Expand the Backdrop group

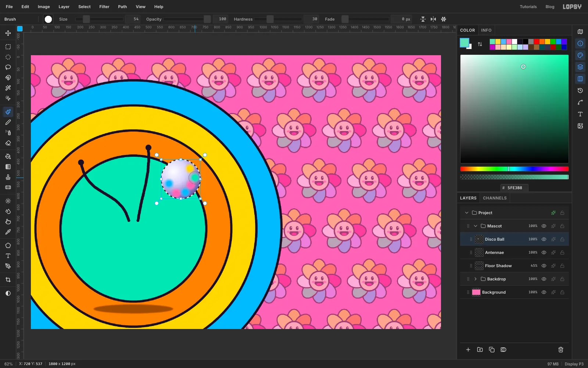[x=476, y=279]
